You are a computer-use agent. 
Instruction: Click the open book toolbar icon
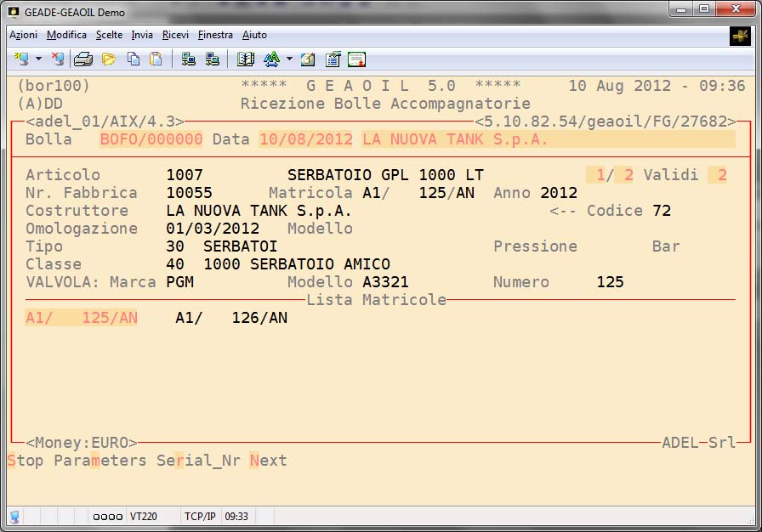click(246, 59)
